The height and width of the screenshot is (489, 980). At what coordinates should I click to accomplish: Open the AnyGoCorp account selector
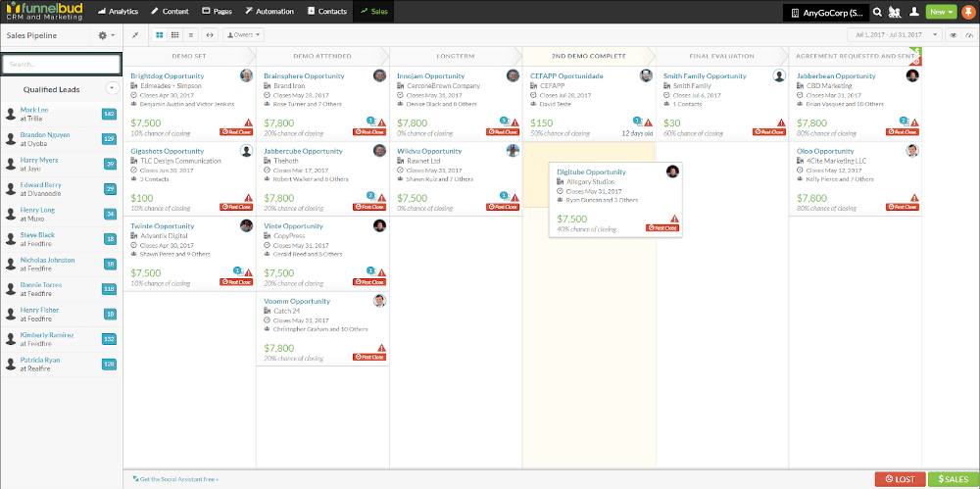coord(826,12)
